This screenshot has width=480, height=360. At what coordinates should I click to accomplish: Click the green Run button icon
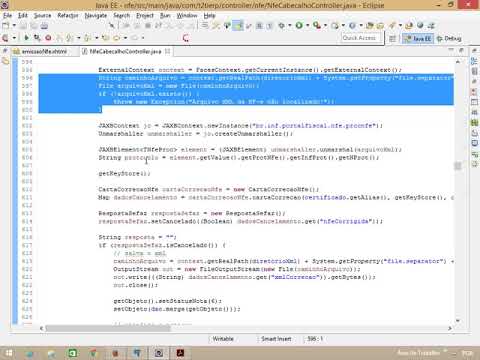299,26
